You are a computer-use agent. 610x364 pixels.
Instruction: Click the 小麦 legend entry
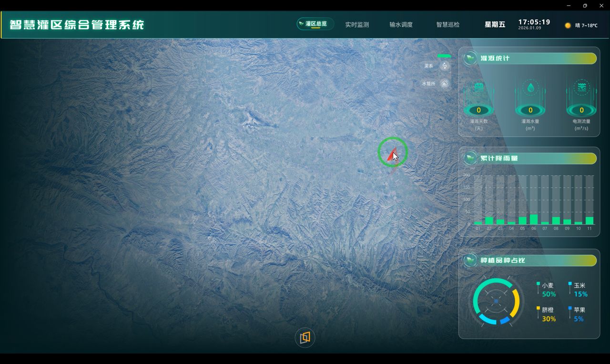(x=546, y=290)
